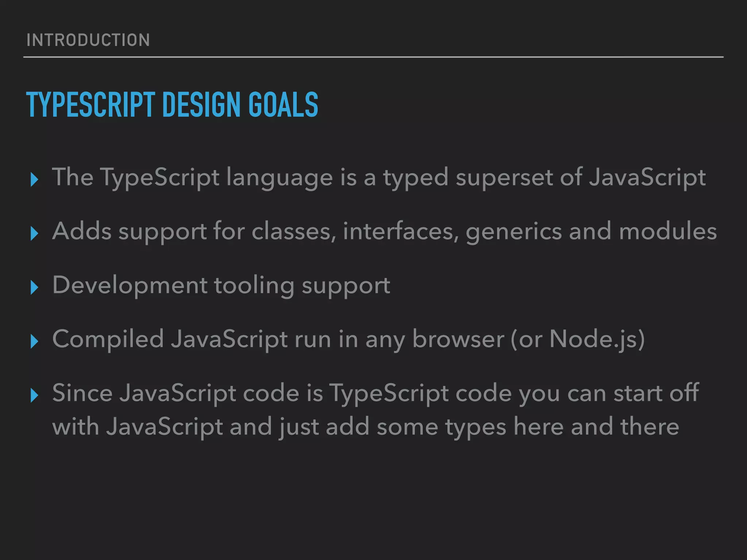Select the 'Adds support for classes, interfaces' line
Image resolution: width=747 pixels, height=560 pixels.
click(384, 232)
